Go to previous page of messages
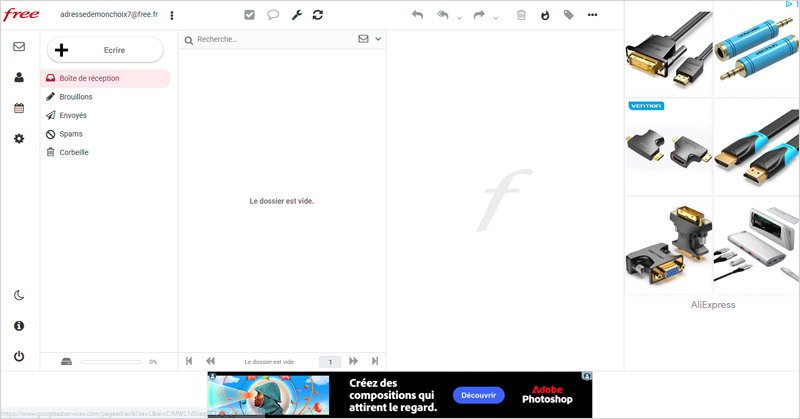 (210, 361)
